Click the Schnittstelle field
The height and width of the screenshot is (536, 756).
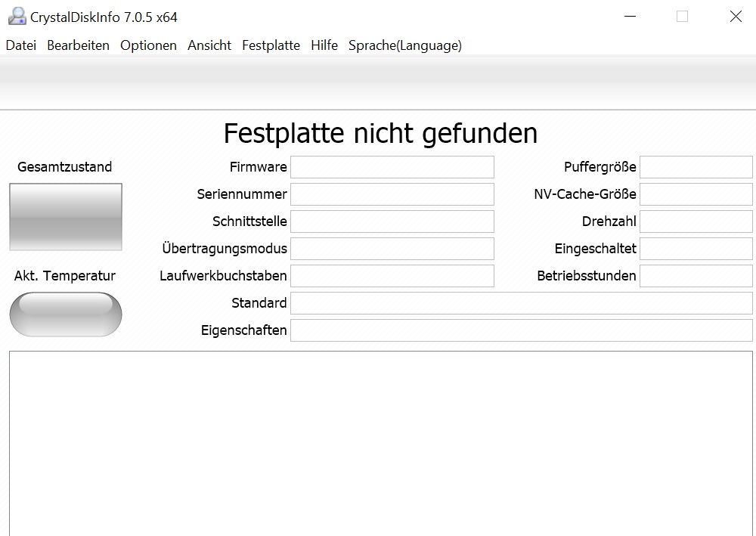click(392, 222)
